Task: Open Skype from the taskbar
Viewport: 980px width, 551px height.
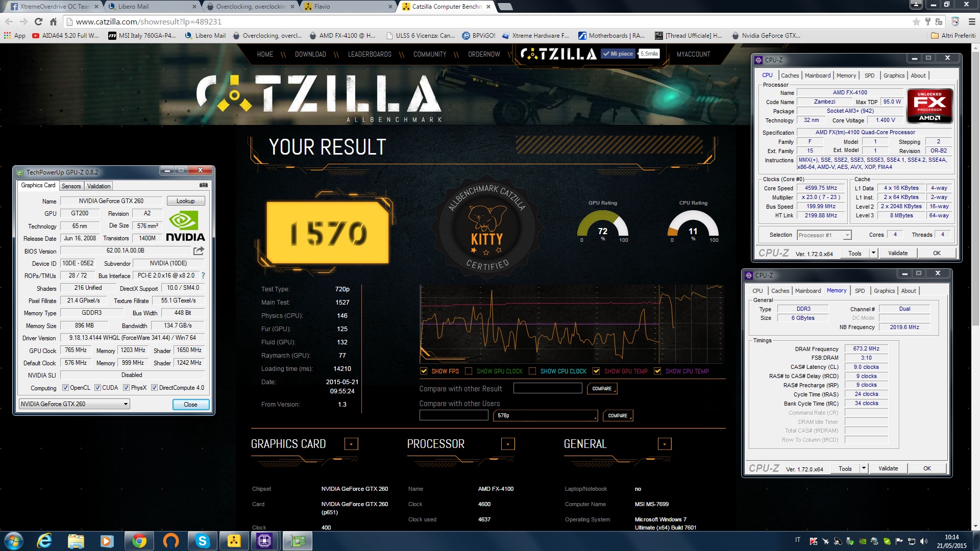Action: click(x=202, y=541)
